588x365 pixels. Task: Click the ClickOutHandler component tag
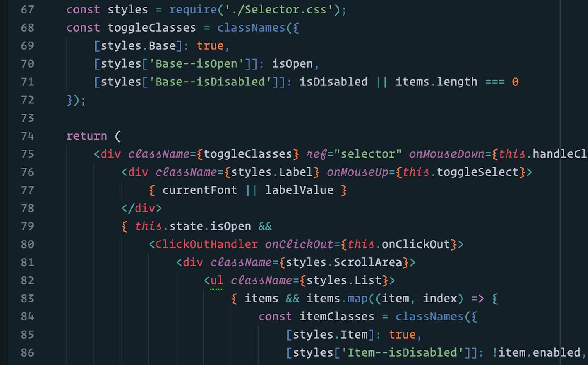click(207, 244)
